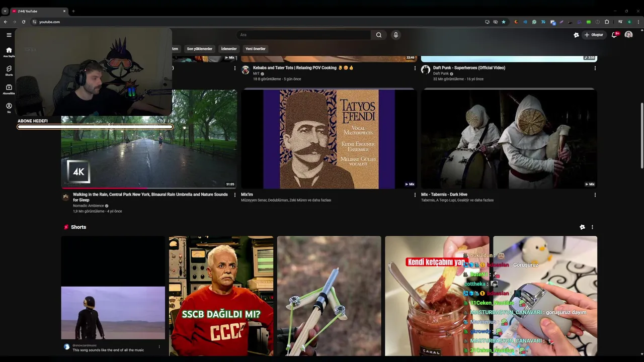Open the Walking in the Rain title link
This screenshot has height=362, width=644.
(150, 197)
